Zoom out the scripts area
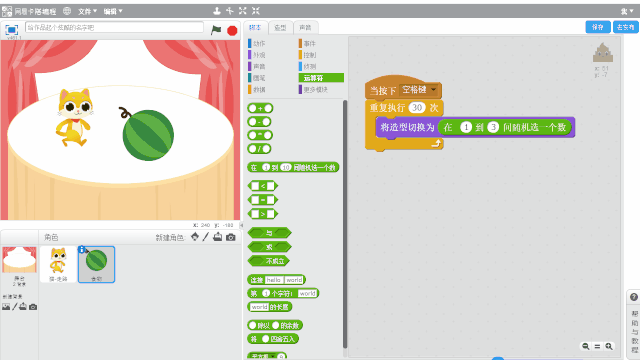This screenshot has height=360, width=640. [586, 346]
